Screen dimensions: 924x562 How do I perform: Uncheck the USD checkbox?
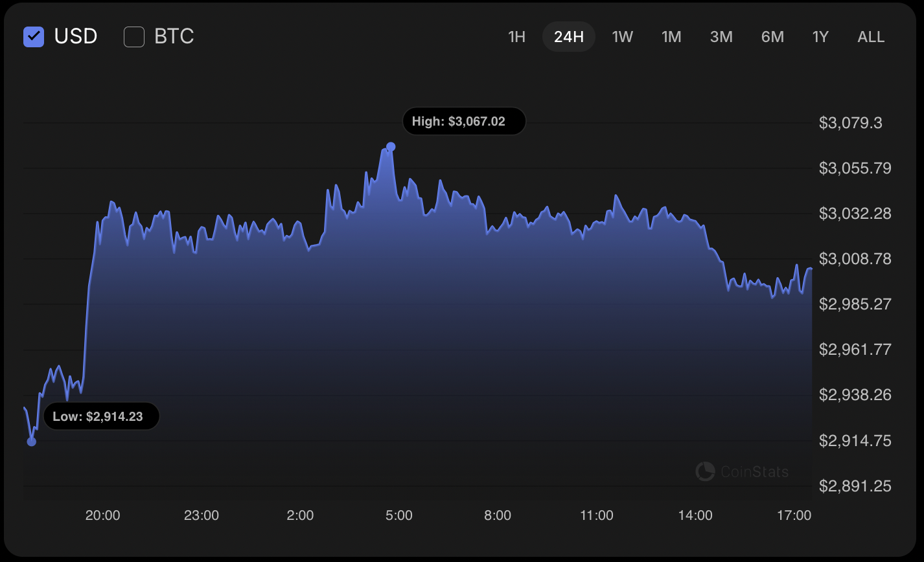34,37
